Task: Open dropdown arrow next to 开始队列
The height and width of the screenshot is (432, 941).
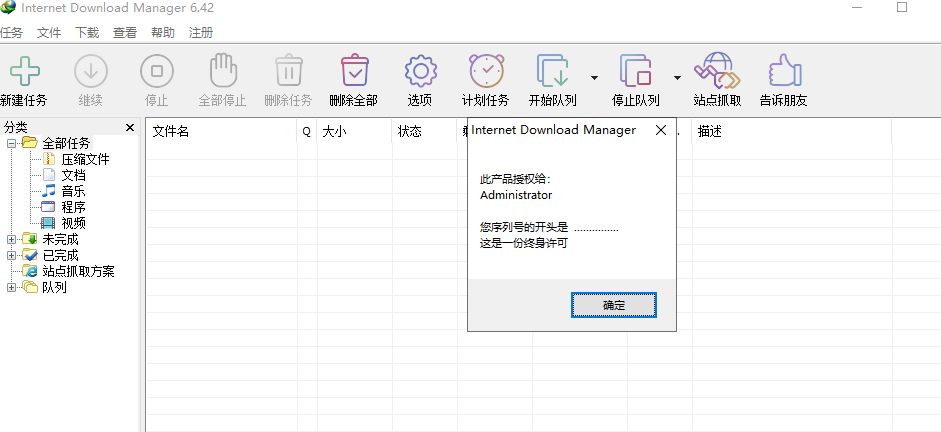Action: tap(594, 77)
